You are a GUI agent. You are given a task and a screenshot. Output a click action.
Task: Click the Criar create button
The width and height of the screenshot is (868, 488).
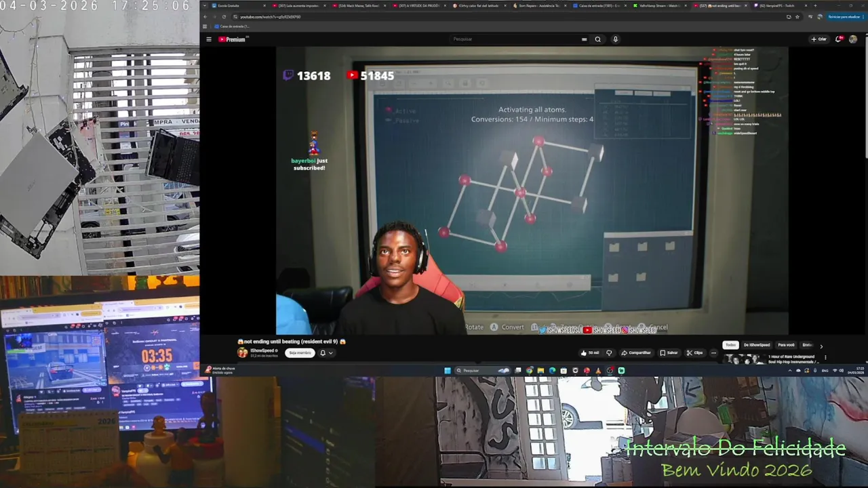(819, 39)
